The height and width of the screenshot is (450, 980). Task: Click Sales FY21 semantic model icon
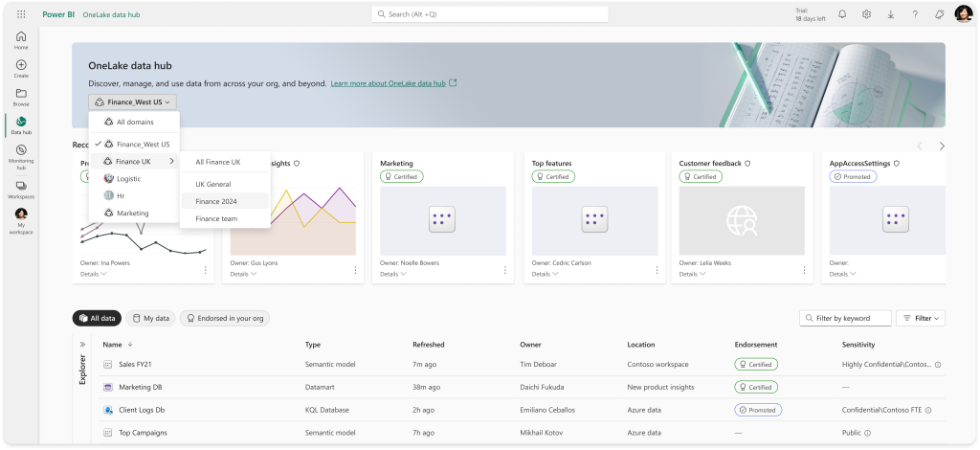pos(107,365)
